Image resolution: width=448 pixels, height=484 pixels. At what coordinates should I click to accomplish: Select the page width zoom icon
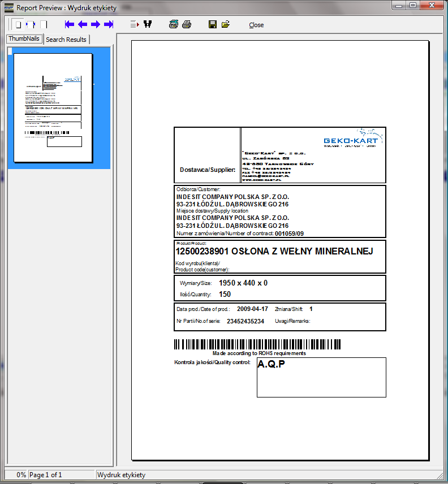[x=31, y=25]
